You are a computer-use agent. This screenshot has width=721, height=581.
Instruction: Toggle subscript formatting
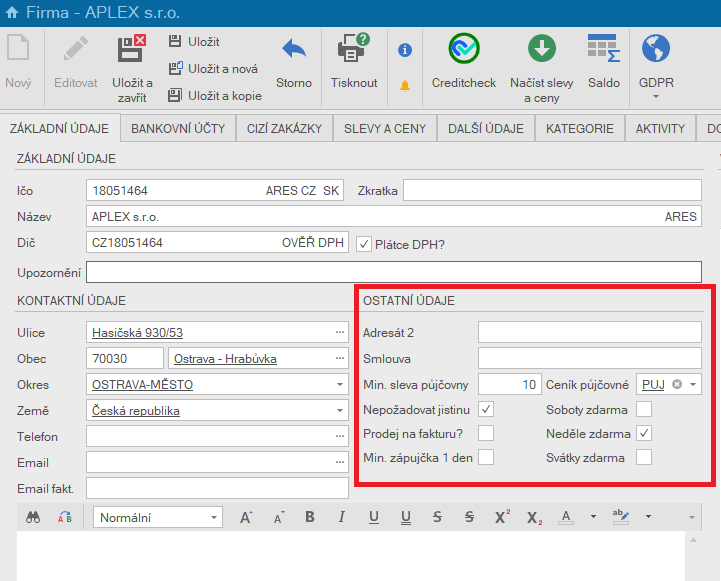[x=534, y=518]
